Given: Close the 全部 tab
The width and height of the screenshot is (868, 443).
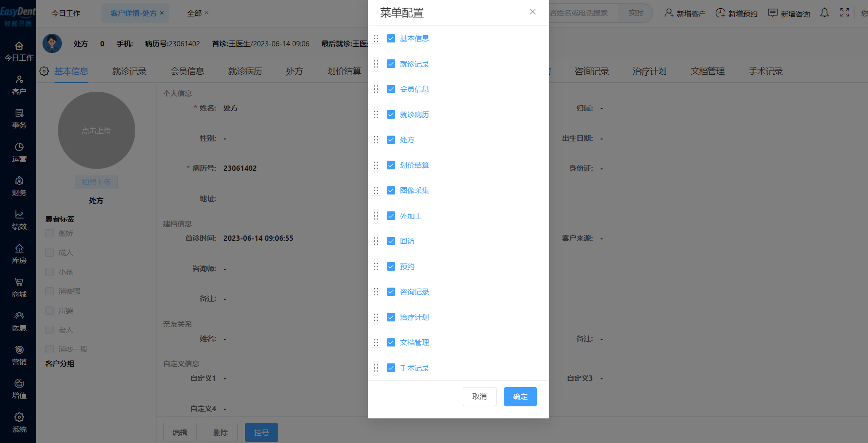Looking at the screenshot, I should 206,13.
